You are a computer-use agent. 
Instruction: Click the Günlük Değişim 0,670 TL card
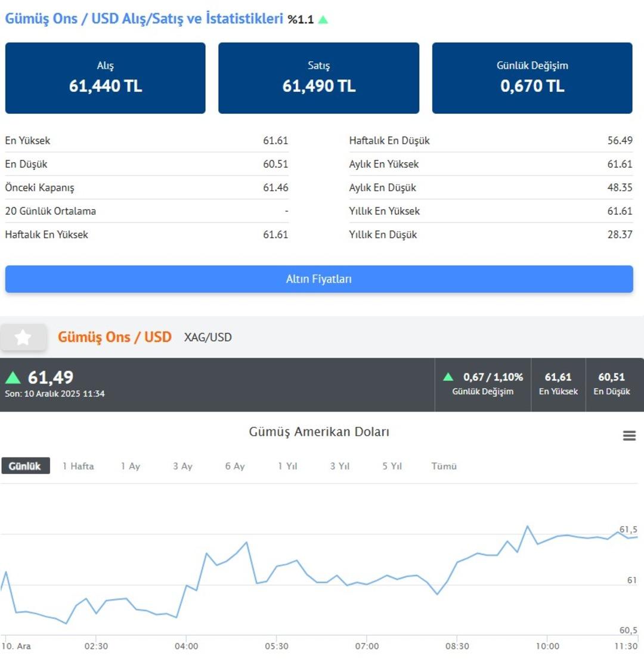[x=532, y=78]
